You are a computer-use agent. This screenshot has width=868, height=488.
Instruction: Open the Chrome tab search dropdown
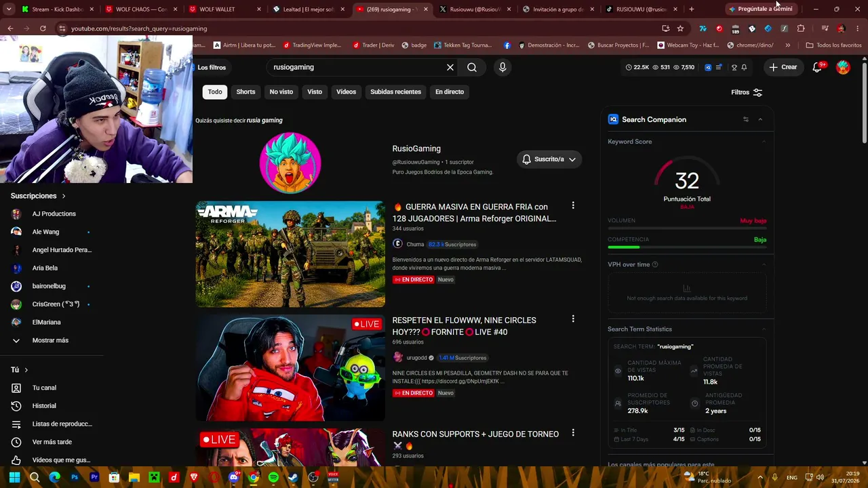pos(9,9)
